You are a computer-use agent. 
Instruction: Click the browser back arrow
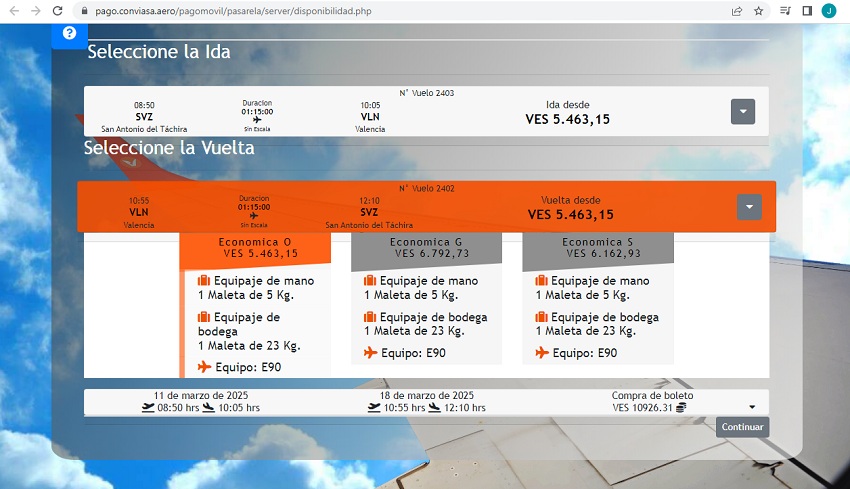click(x=13, y=11)
